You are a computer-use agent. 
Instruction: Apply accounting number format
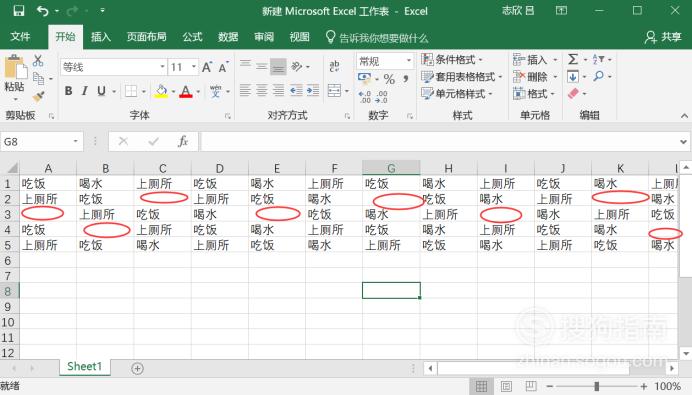pyautogui.click(x=364, y=79)
